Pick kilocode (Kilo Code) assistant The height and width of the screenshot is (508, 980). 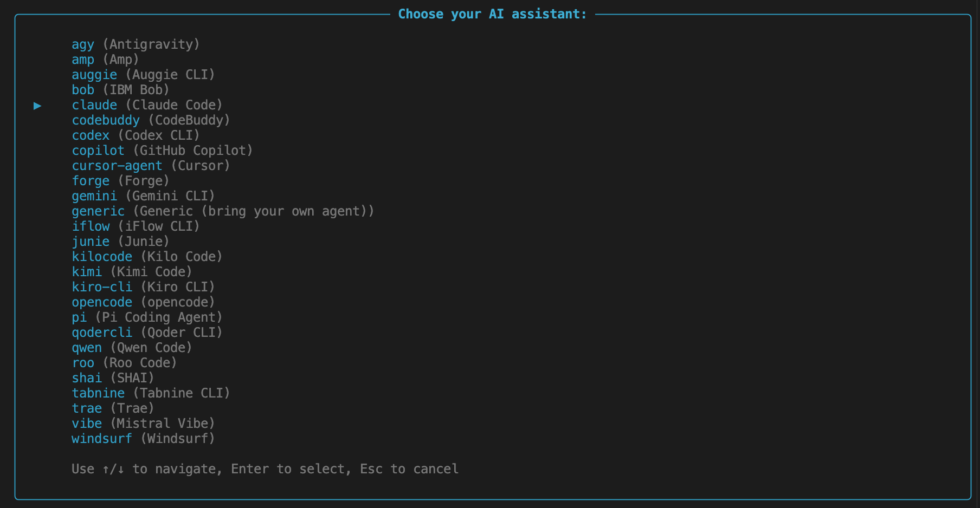(147, 257)
